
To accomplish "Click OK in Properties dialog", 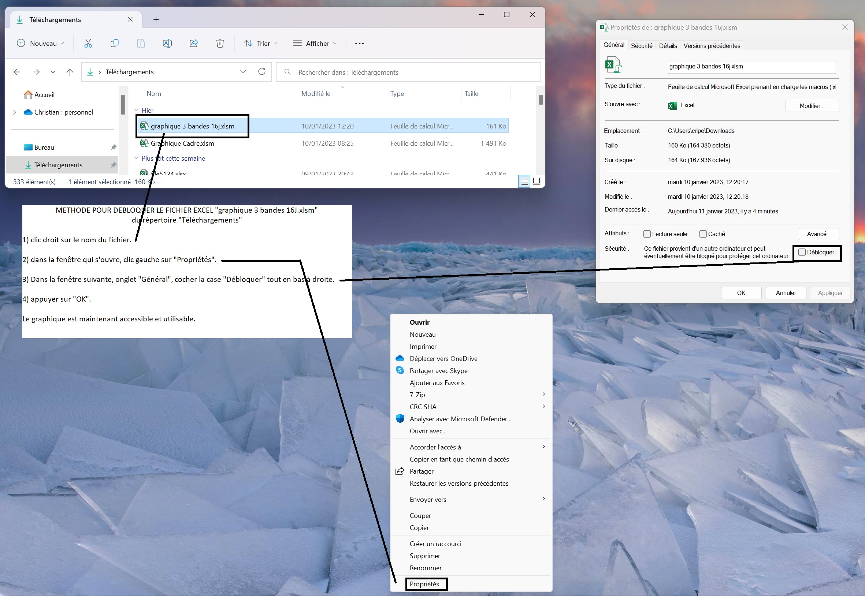I will tap(741, 293).
